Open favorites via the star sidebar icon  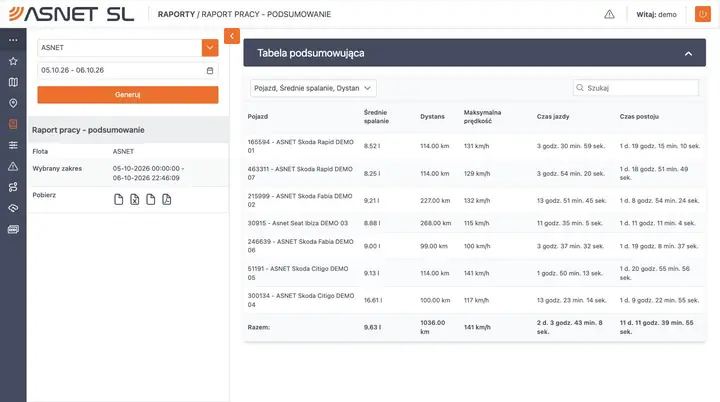pyautogui.click(x=13, y=61)
